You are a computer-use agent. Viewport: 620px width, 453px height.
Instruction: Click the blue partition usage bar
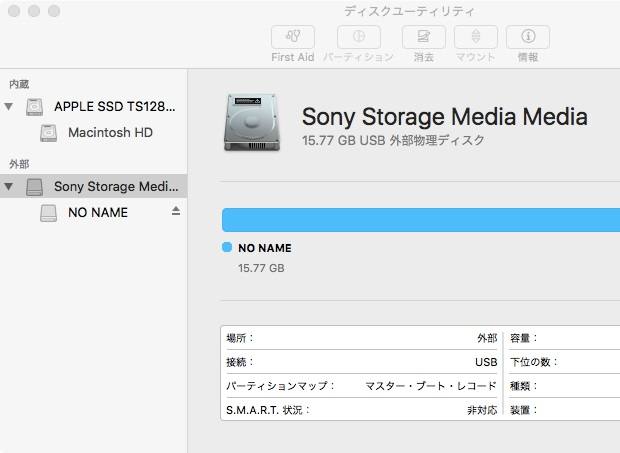[420, 220]
